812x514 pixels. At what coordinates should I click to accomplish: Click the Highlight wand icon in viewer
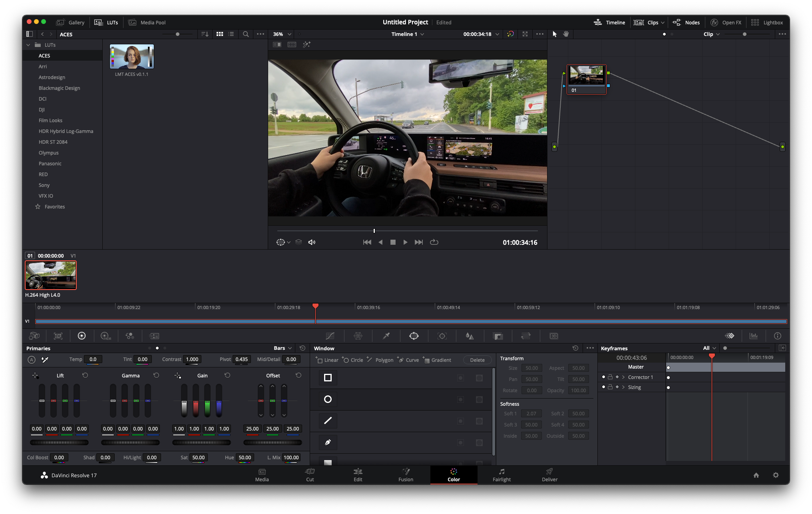[306, 45]
